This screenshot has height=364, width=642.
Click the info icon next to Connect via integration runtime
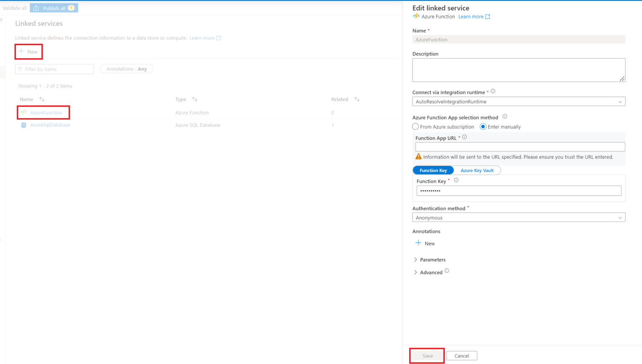pyautogui.click(x=493, y=92)
